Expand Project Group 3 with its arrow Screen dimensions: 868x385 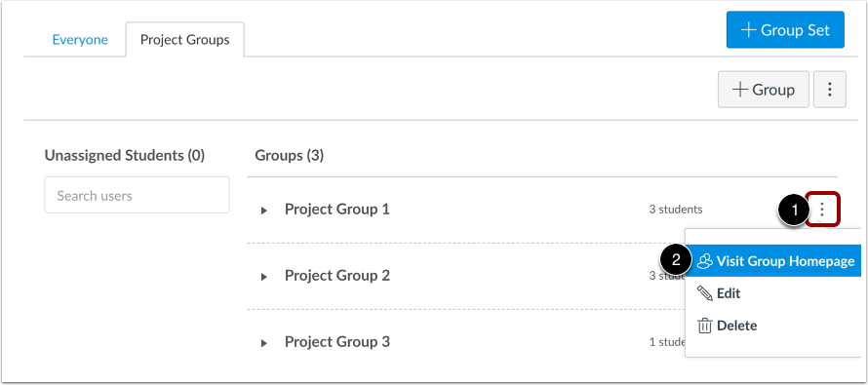(264, 343)
